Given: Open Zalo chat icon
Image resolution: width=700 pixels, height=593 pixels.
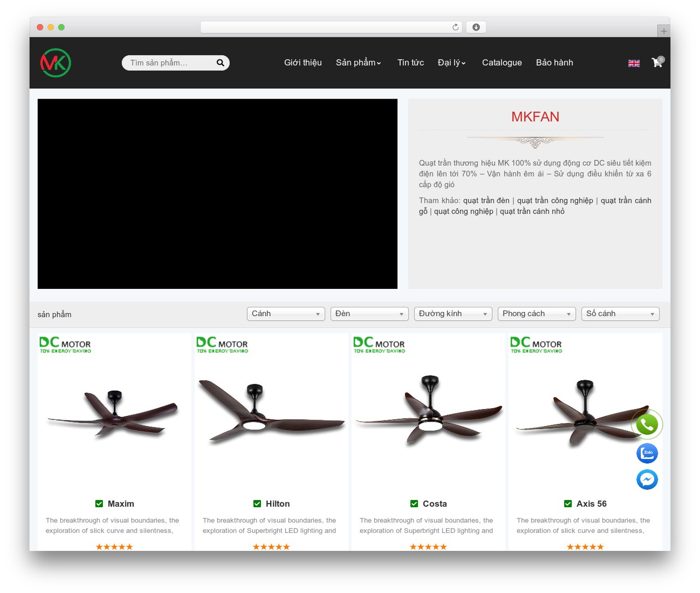Looking at the screenshot, I should tap(647, 453).
